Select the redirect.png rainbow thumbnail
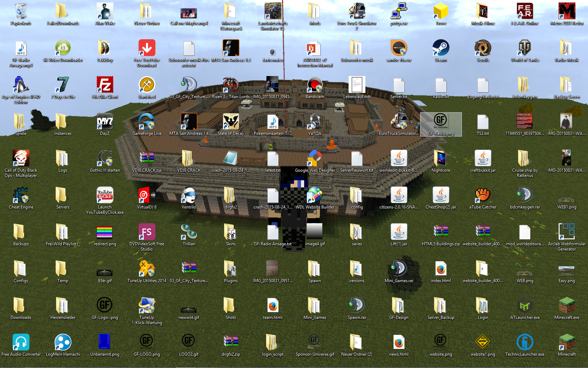The height and width of the screenshot is (368, 588). [x=105, y=232]
